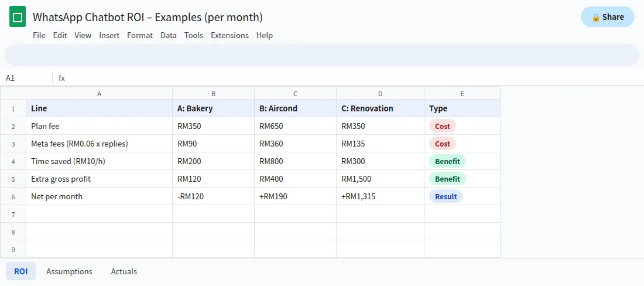644x286 pixels.
Task: Open the Insert menu
Action: (x=109, y=35)
